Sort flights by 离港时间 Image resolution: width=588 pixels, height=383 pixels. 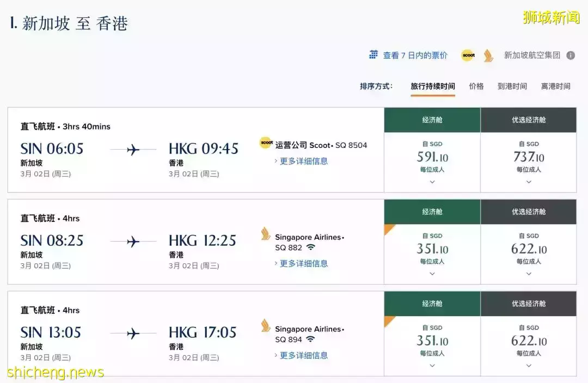tap(555, 85)
